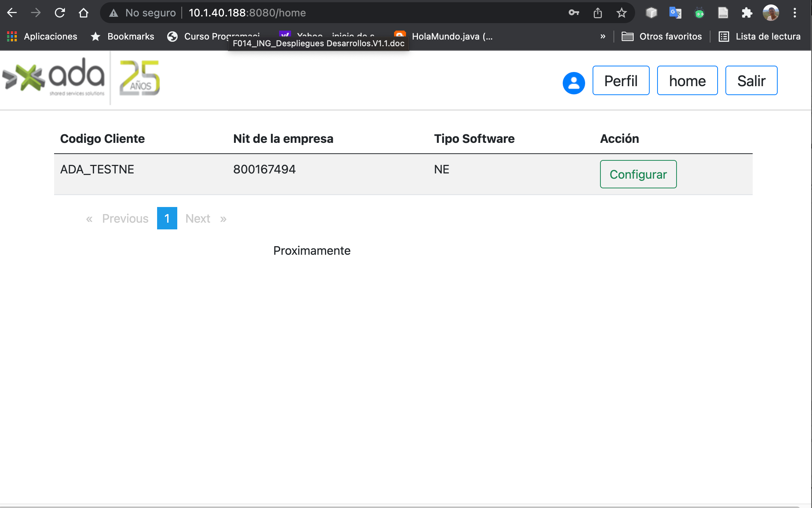Screen dimensions: 812x508
Task: Open the Extensions puzzle icon
Action: point(747,13)
